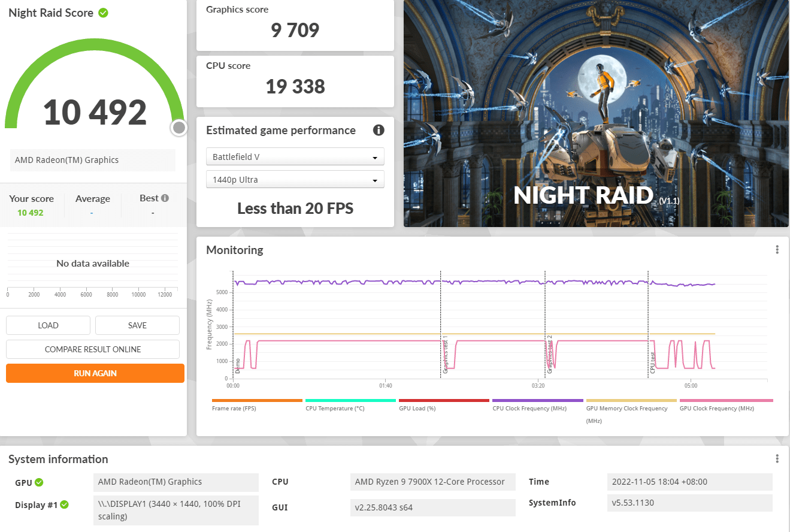Click the Graphics test 1 timeline marker

tap(445, 355)
